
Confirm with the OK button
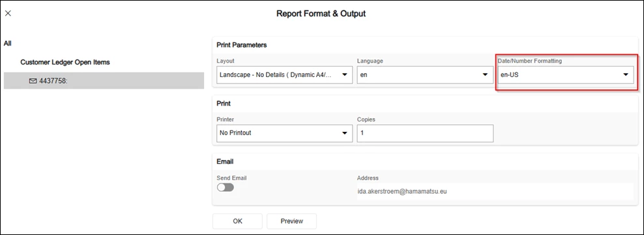click(x=237, y=221)
